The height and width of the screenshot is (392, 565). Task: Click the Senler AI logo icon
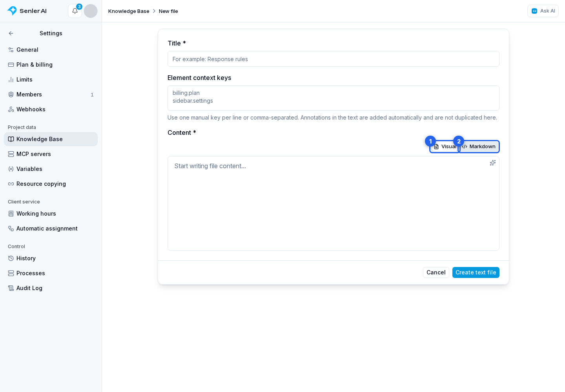[12, 11]
